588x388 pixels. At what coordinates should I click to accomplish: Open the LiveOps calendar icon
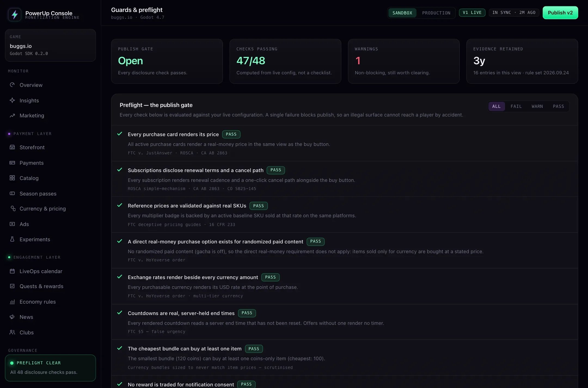coord(12,271)
